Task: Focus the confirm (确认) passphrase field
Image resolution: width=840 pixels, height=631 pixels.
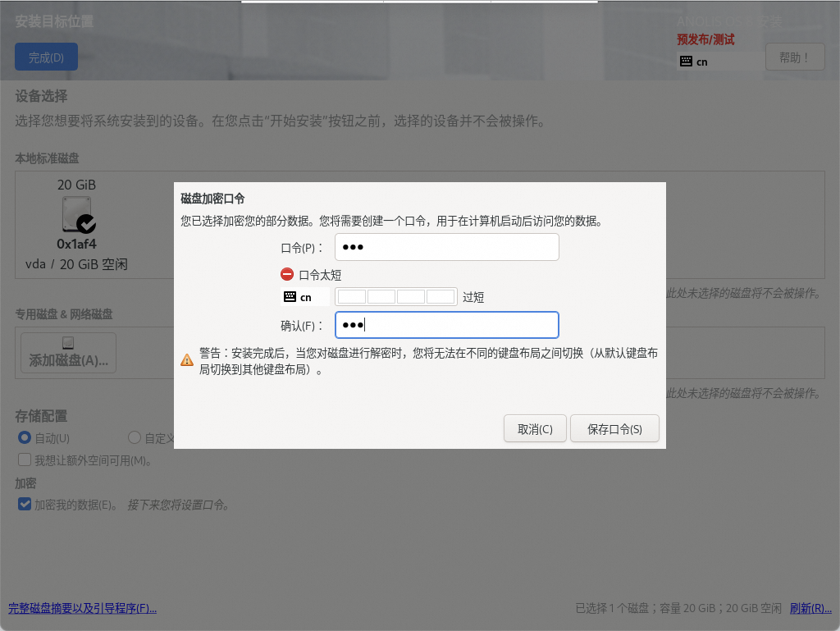Action: tap(446, 325)
